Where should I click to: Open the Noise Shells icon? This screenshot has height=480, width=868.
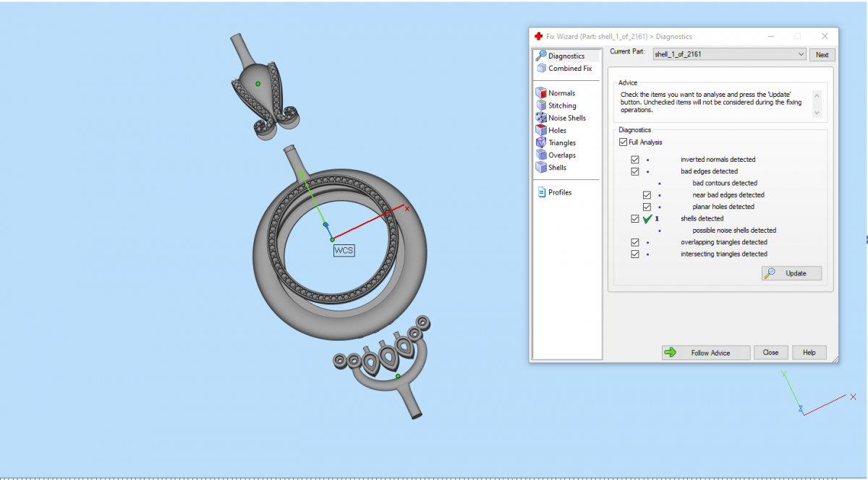[541, 118]
